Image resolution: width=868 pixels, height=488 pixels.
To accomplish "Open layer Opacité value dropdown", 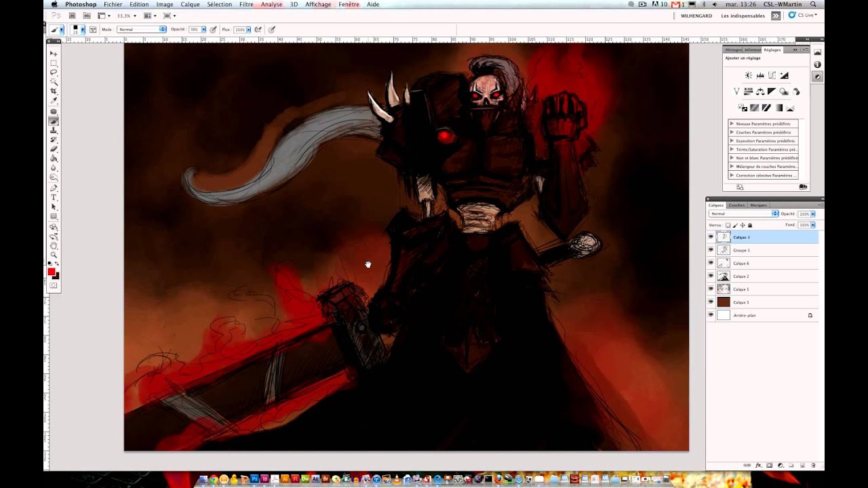I will point(813,213).
